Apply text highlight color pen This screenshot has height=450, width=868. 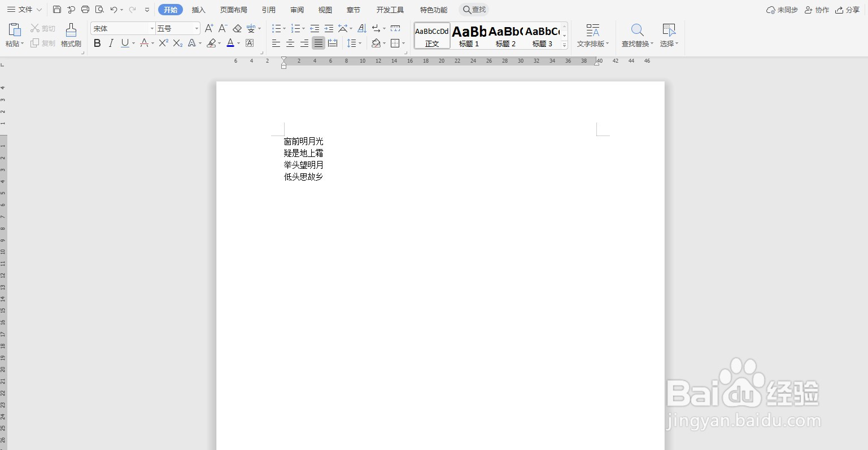pyautogui.click(x=211, y=43)
